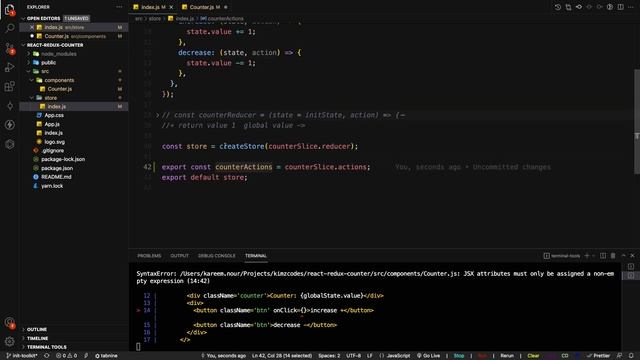
Task: Open errors and warnings count in status bar
Action: [x=66, y=356]
